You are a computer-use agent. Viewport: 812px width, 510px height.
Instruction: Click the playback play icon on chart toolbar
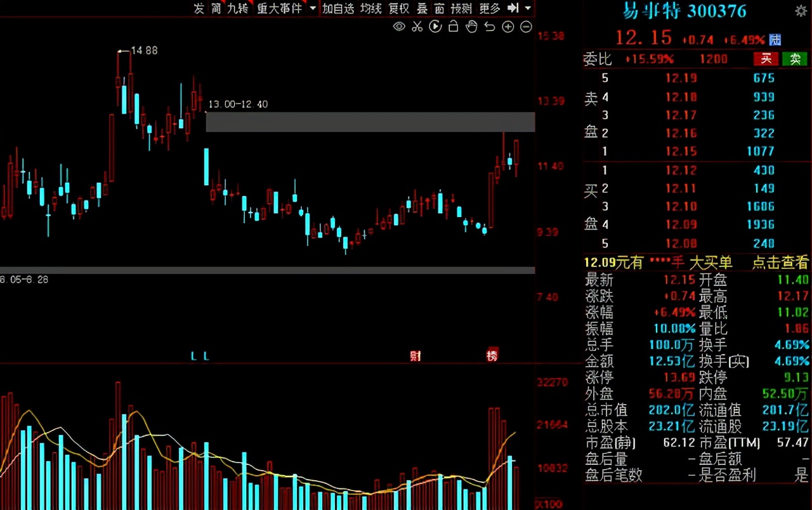coord(435,27)
